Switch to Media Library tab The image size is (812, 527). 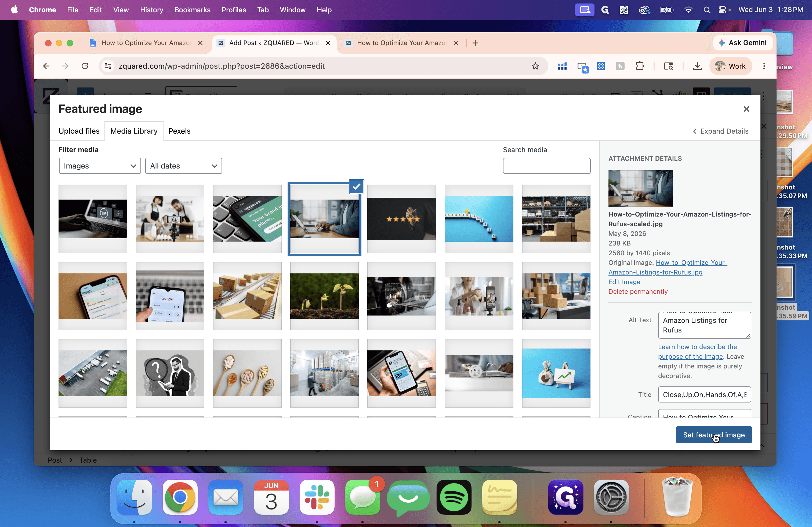click(134, 131)
